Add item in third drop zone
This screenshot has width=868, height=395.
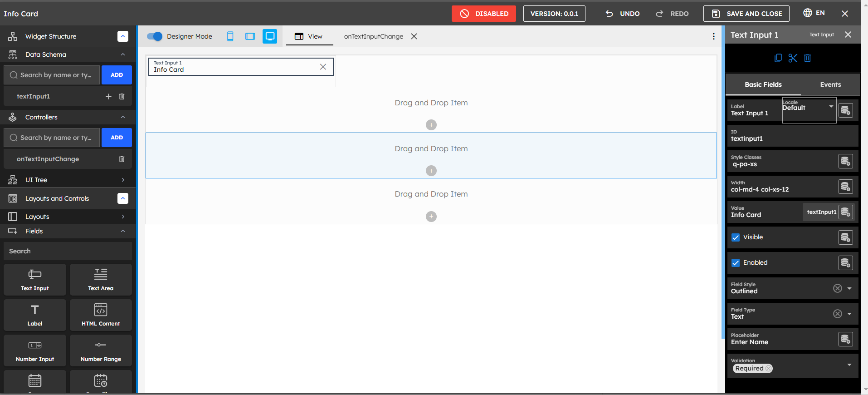[x=431, y=217]
